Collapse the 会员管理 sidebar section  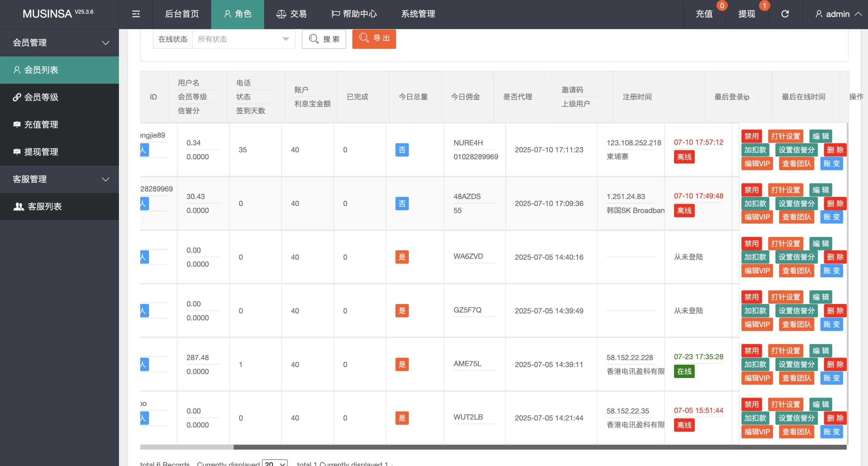pyautogui.click(x=59, y=42)
